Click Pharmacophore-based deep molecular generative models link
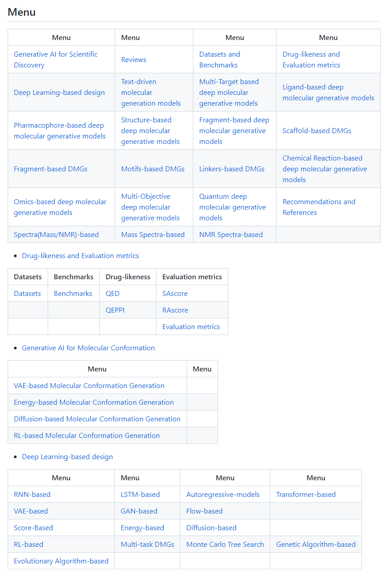The image size is (392, 581). 59,130
